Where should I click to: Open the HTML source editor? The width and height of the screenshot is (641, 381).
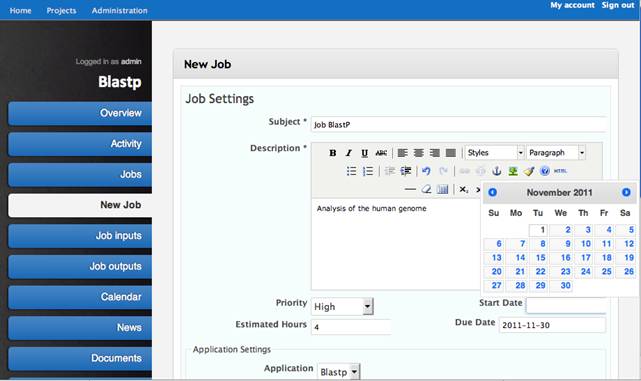560,171
